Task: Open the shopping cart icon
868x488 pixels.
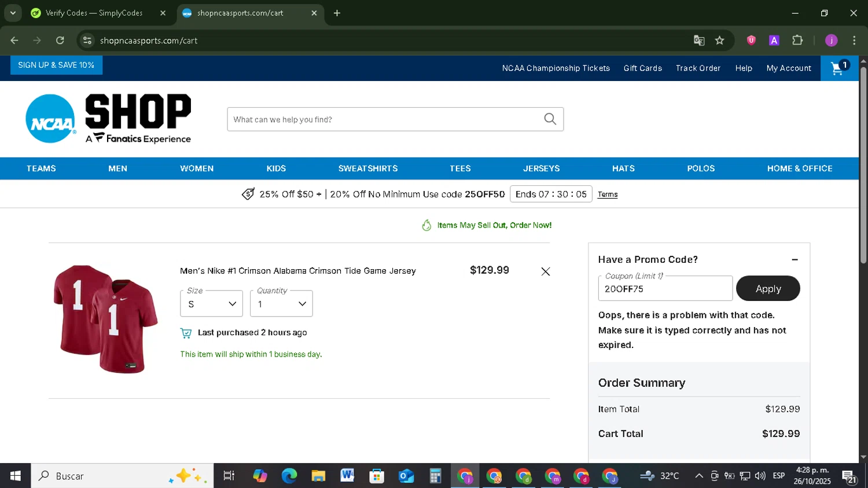Action: [839, 68]
